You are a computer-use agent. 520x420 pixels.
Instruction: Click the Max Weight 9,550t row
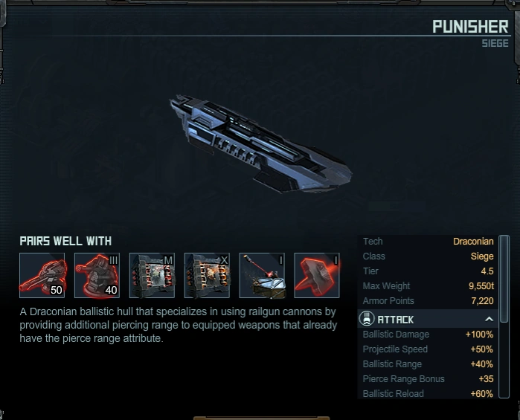(x=428, y=285)
